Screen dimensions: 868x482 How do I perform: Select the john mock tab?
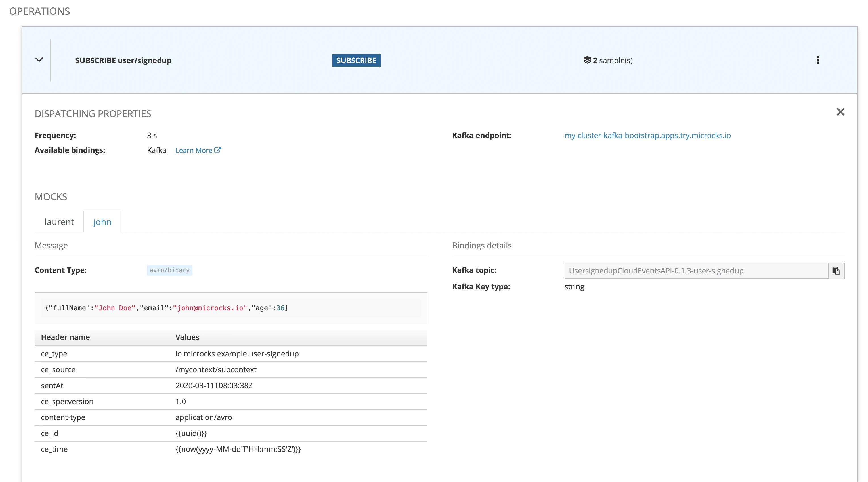click(x=102, y=222)
